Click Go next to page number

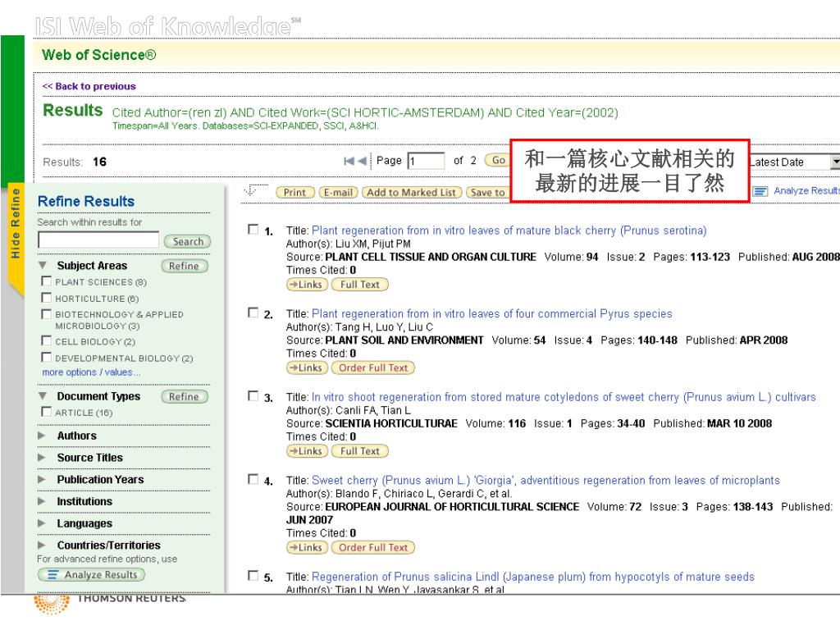coord(498,160)
